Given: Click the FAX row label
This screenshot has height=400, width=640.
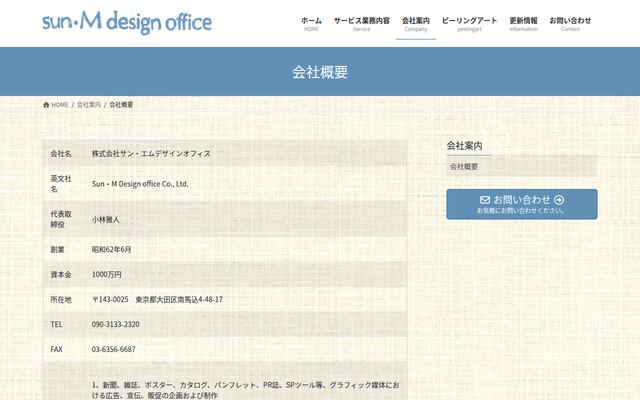Looking at the screenshot, I should pos(56,349).
